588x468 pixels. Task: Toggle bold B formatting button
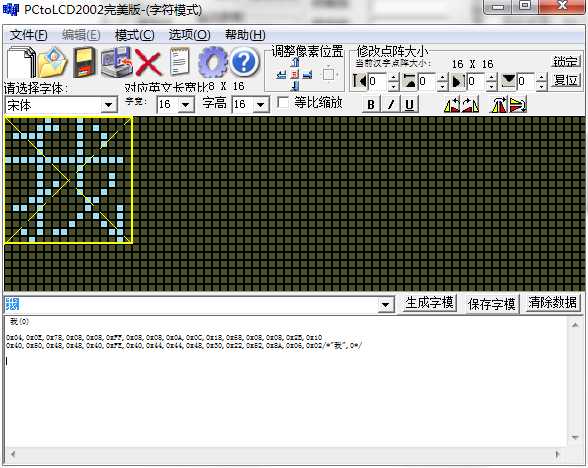(370, 104)
